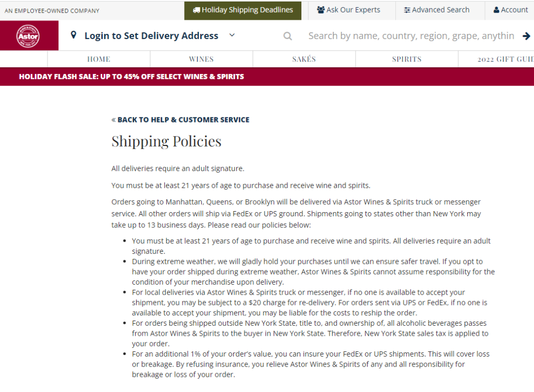This screenshot has height=392, width=534.
Task: Open the Sakés navigation menu
Action: point(304,59)
